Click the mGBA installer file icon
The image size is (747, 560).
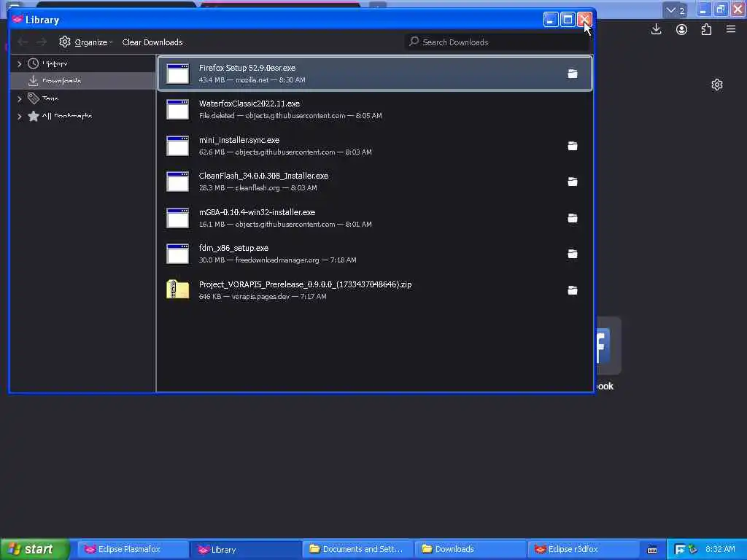(x=178, y=217)
